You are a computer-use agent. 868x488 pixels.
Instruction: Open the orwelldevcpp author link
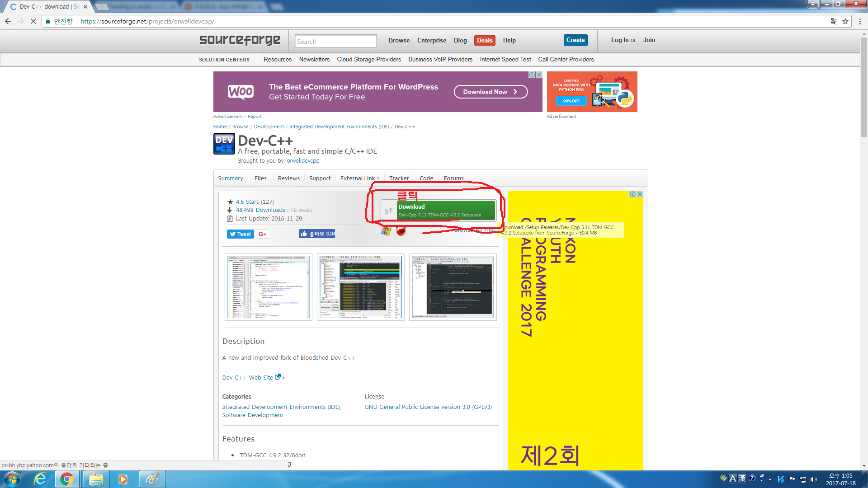(303, 160)
